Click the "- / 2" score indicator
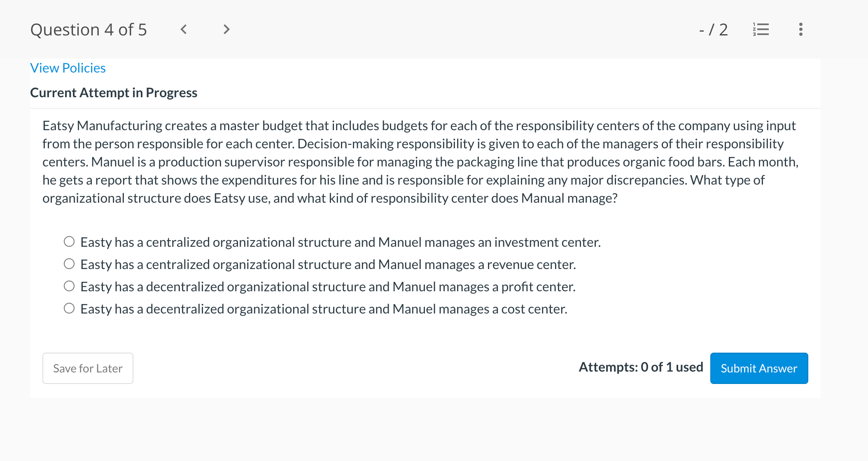868x461 pixels. 713,30
